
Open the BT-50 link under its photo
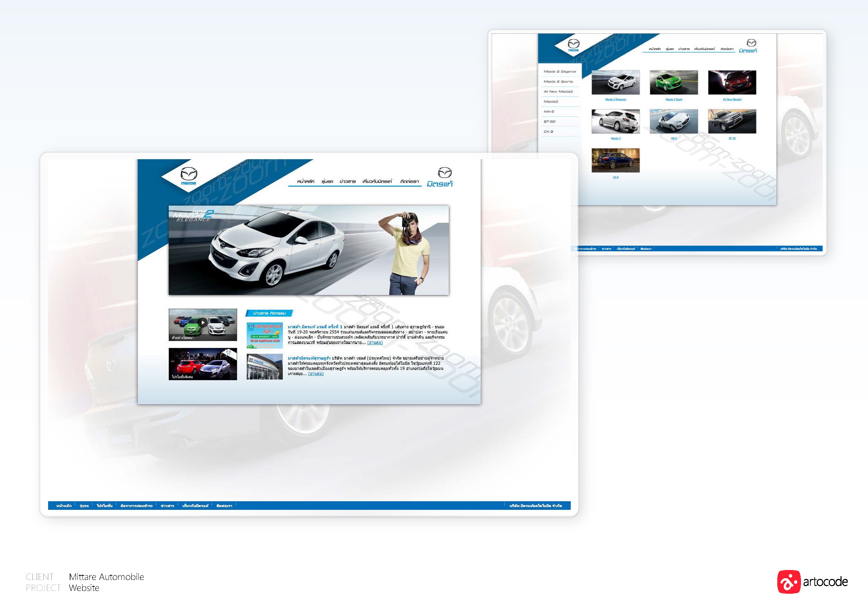(x=732, y=139)
